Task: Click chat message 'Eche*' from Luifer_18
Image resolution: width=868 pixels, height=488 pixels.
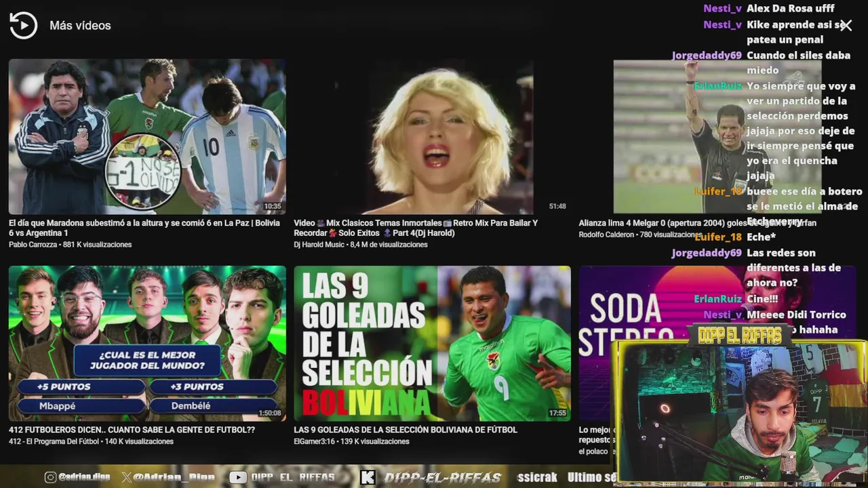Action: (x=761, y=237)
